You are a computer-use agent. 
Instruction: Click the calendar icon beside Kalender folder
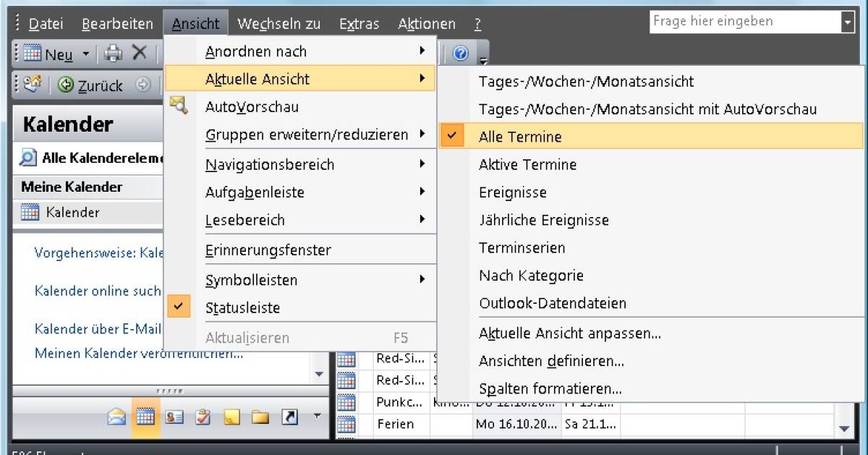click(x=30, y=213)
